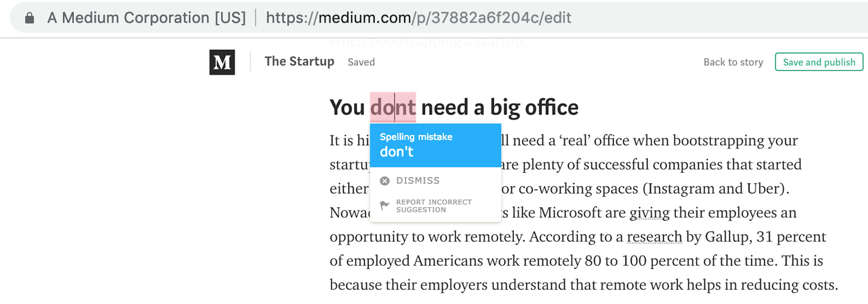Click the dismiss X circle icon
Screen dimensions: 868x304
384,181
